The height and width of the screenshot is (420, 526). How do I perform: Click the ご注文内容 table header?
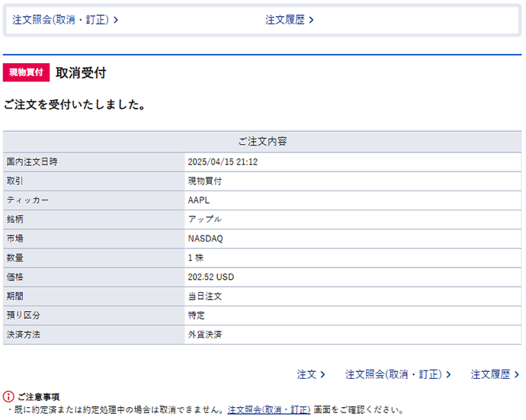[x=262, y=141]
